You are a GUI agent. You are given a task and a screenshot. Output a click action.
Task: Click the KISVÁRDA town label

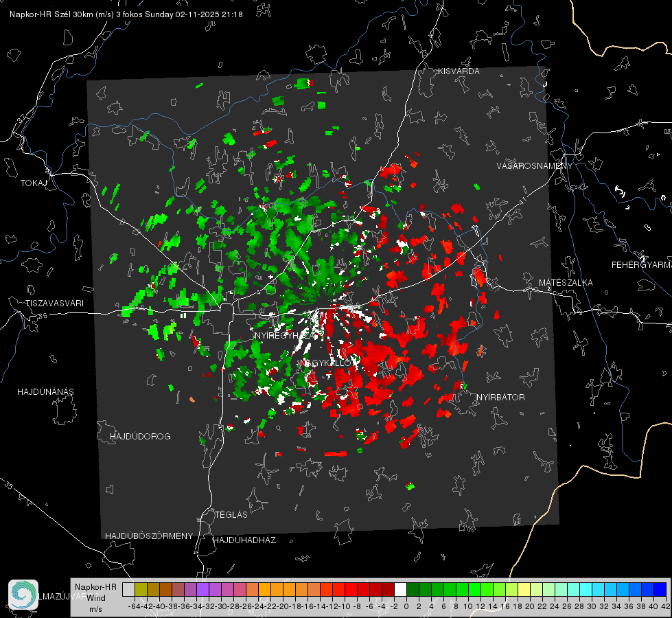(x=459, y=71)
